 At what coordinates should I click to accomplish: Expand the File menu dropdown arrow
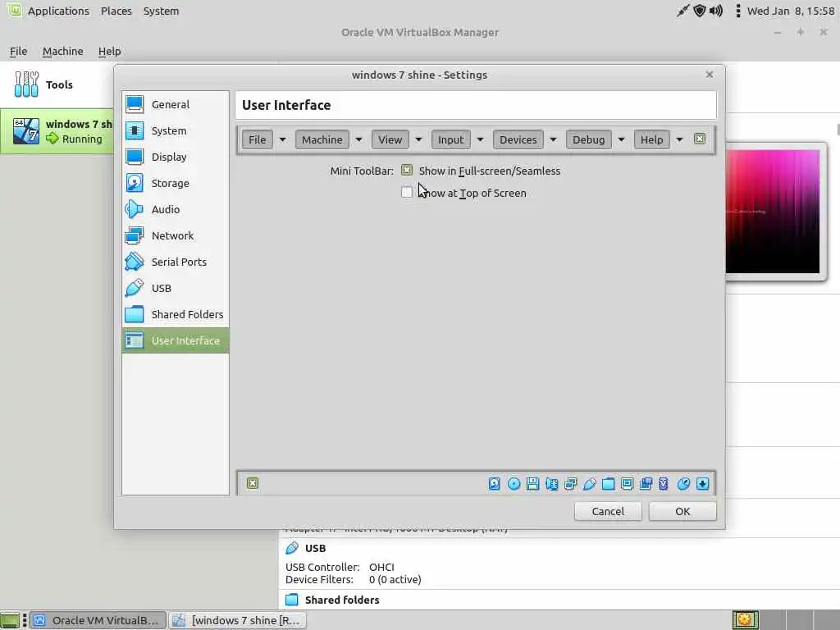(x=282, y=139)
